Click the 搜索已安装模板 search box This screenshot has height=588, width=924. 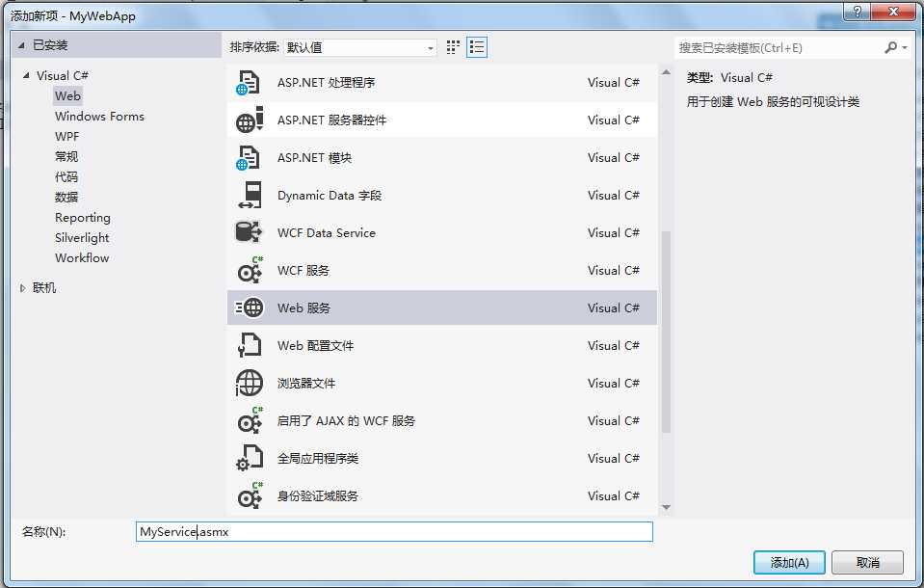coord(778,48)
